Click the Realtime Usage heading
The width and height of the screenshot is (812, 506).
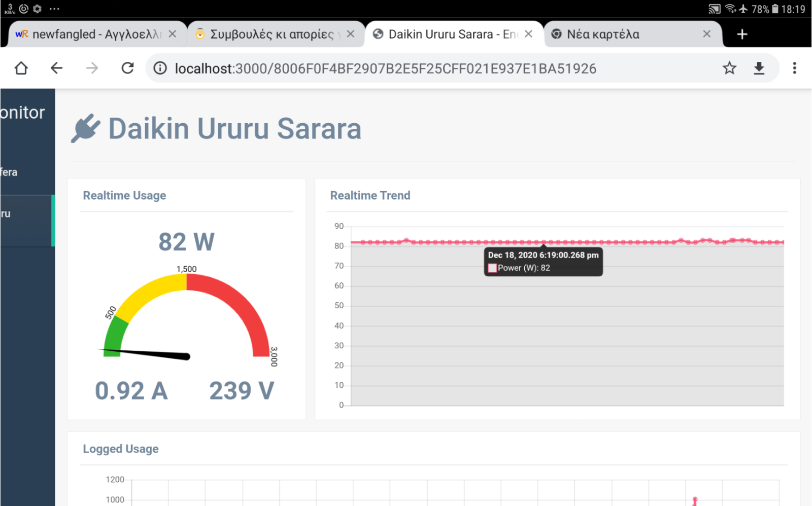coord(124,196)
